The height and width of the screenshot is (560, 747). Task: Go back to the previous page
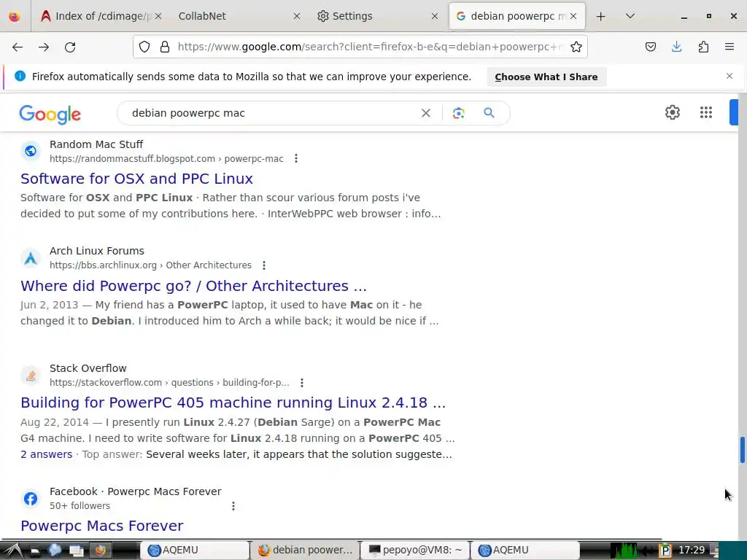[x=18, y=47]
